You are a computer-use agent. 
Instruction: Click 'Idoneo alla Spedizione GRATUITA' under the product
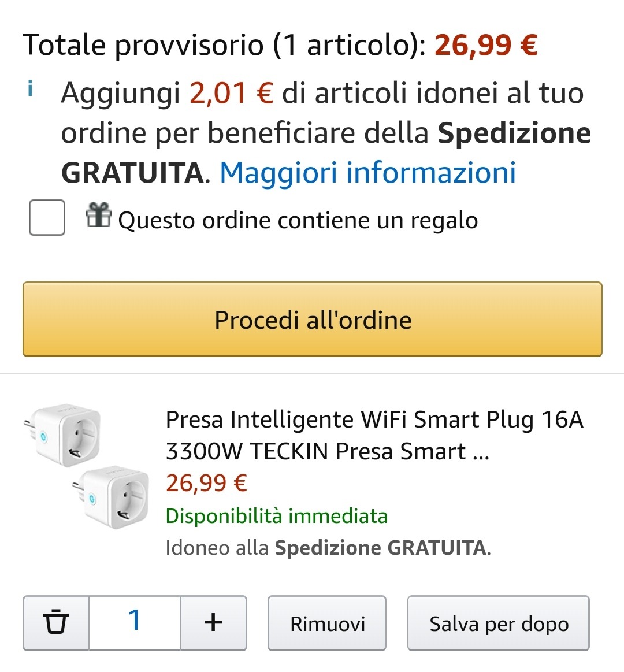(x=328, y=548)
